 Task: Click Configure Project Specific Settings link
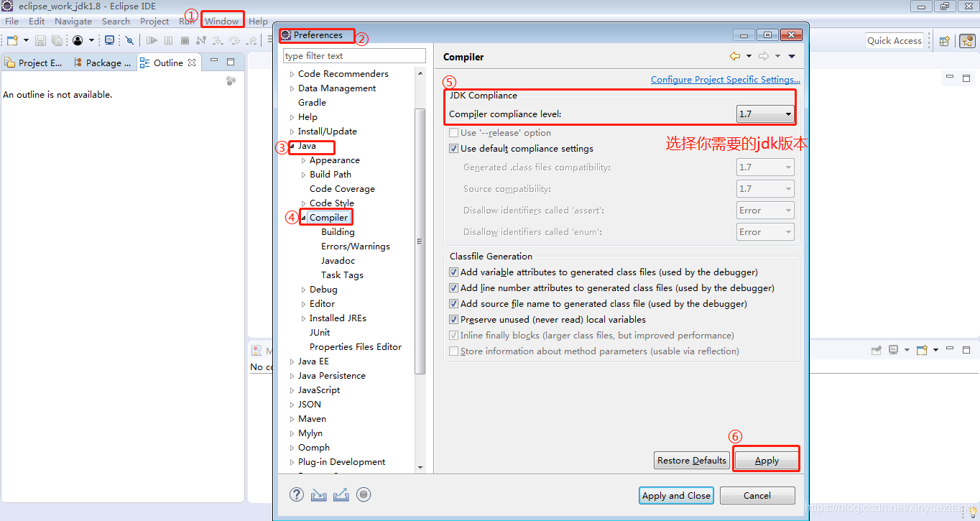pyautogui.click(x=726, y=80)
